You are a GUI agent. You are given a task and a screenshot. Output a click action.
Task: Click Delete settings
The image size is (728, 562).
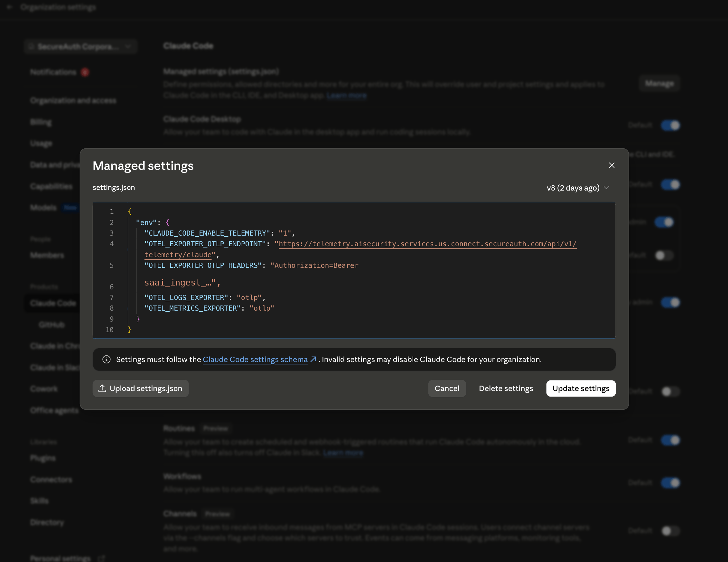[x=506, y=388]
